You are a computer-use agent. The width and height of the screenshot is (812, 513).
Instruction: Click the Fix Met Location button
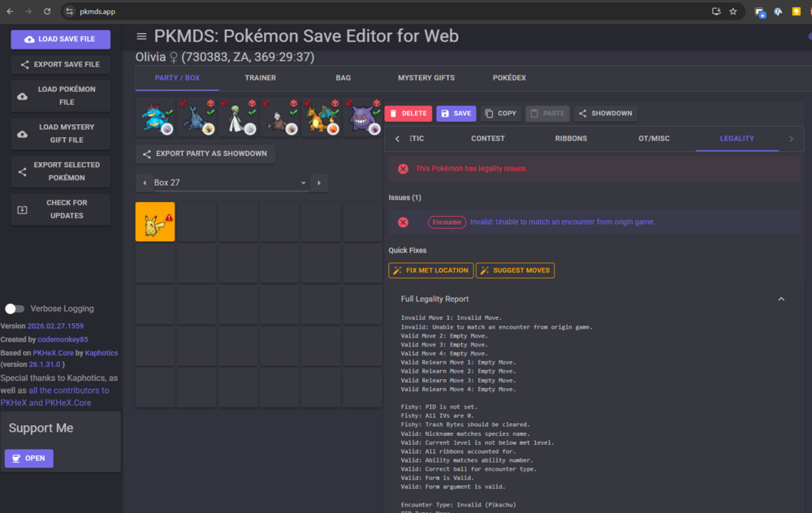click(x=431, y=270)
